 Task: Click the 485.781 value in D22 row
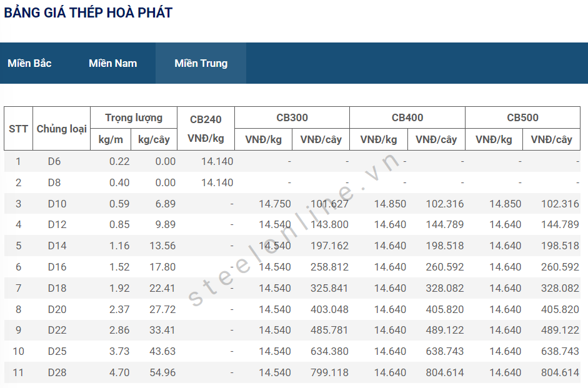click(329, 331)
